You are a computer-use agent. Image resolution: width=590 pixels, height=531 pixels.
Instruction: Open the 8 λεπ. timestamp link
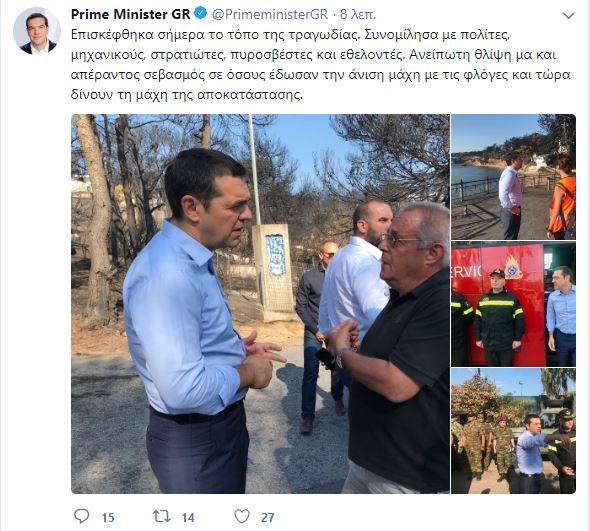[358, 14]
